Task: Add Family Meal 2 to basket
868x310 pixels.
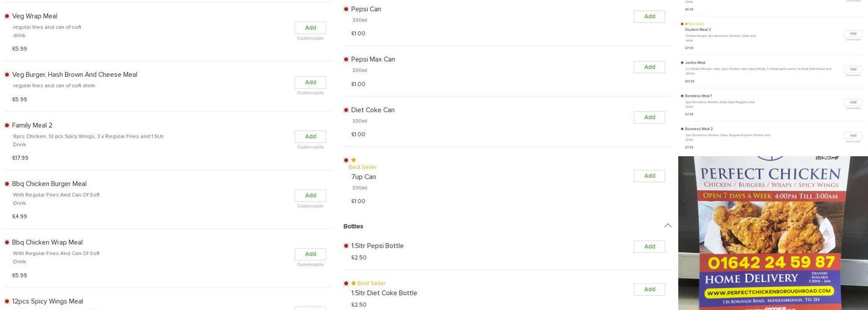Action: [x=310, y=136]
